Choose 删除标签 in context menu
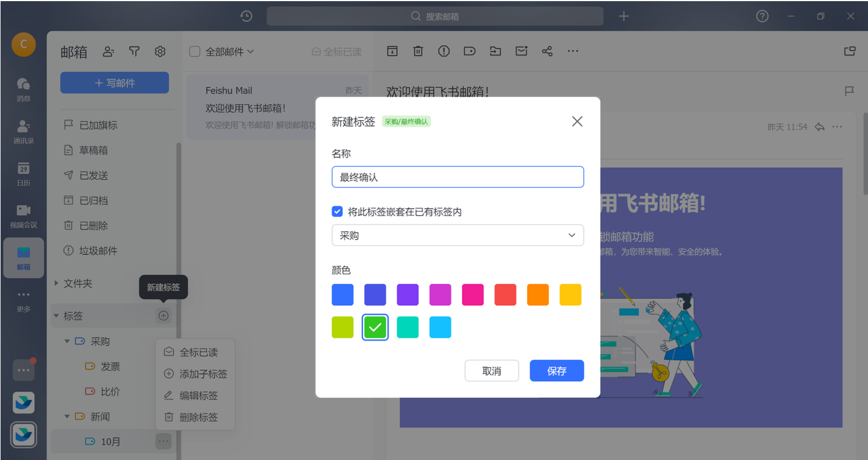Viewport: 868px width, 460px height. coord(195,417)
